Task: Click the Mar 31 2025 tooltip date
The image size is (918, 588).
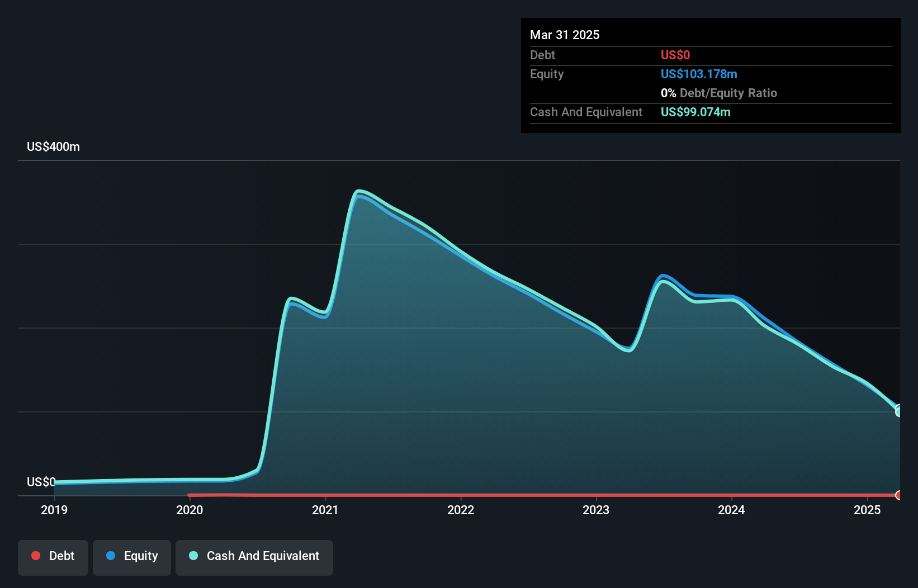Action: [x=565, y=35]
